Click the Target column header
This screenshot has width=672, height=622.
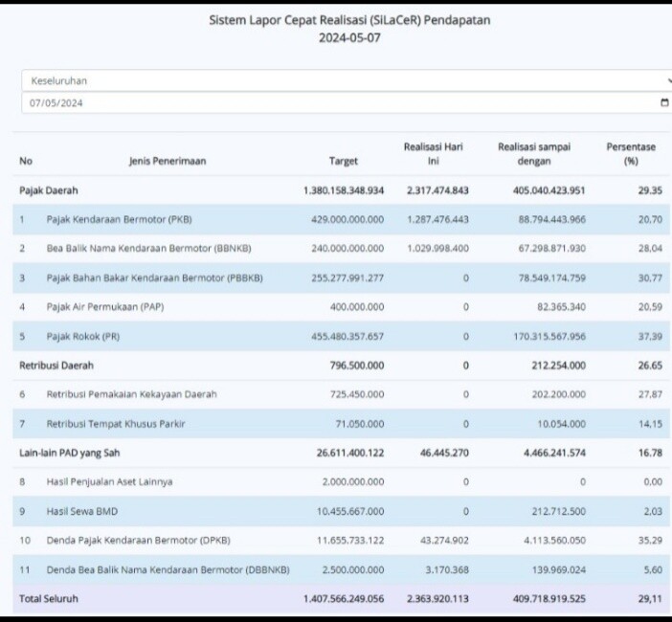(x=344, y=161)
